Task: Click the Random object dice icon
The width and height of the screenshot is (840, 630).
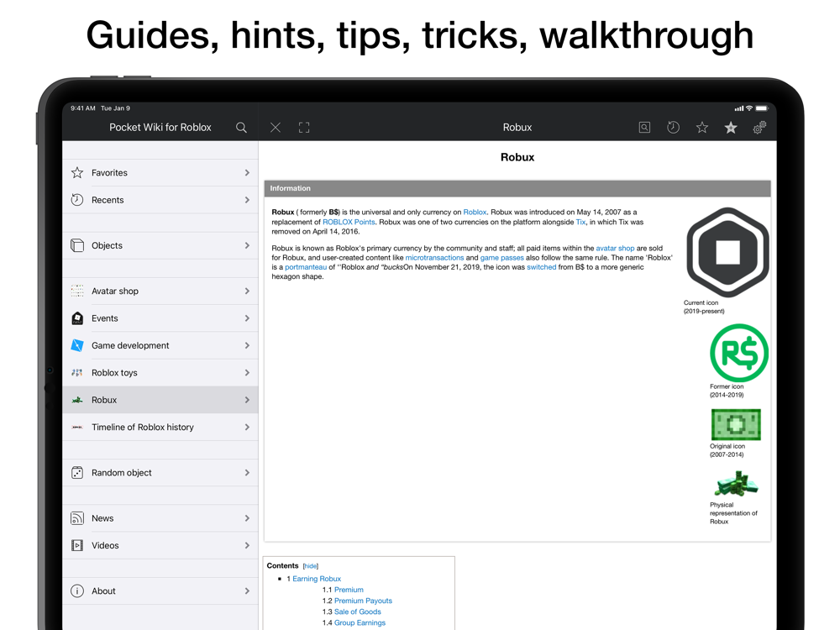Action: pyautogui.click(x=77, y=472)
